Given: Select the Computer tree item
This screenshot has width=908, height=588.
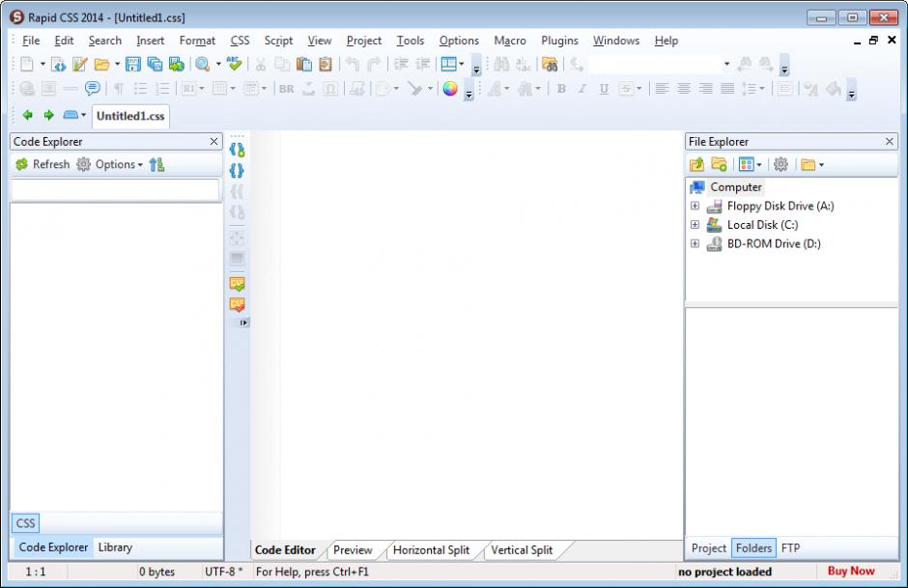Looking at the screenshot, I should tap(735, 187).
